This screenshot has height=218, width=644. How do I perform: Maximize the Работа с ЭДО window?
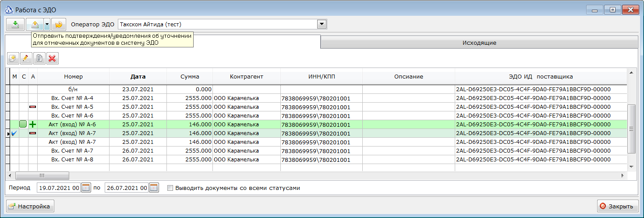tap(612, 9)
